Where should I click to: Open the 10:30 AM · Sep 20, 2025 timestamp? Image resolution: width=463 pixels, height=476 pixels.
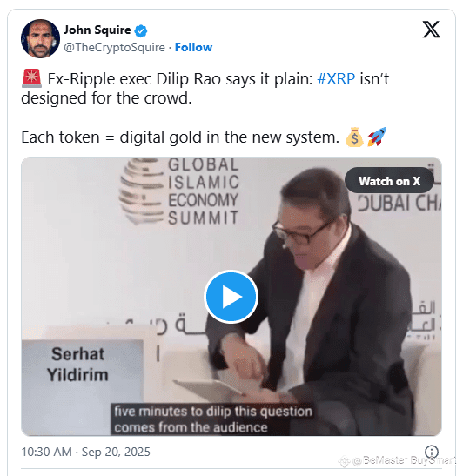tap(85, 452)
